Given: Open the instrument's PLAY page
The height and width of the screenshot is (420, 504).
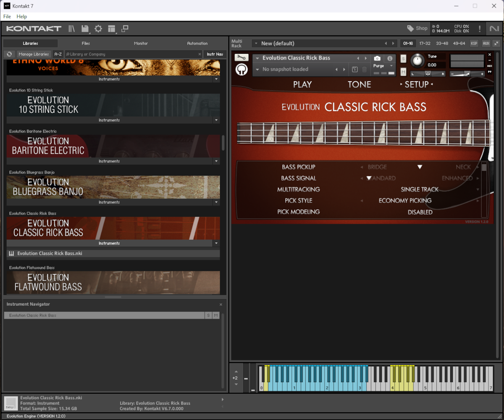Looking at the screenshot, I should (x=302, y=84).
